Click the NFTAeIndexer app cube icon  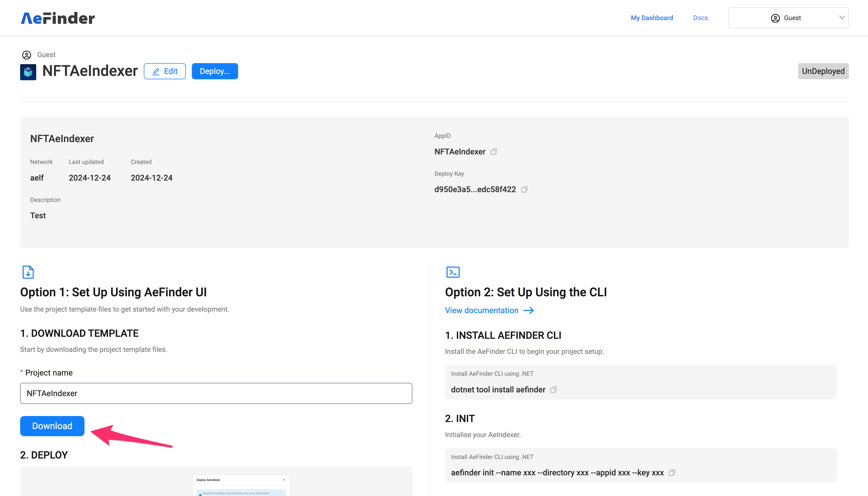28,72
